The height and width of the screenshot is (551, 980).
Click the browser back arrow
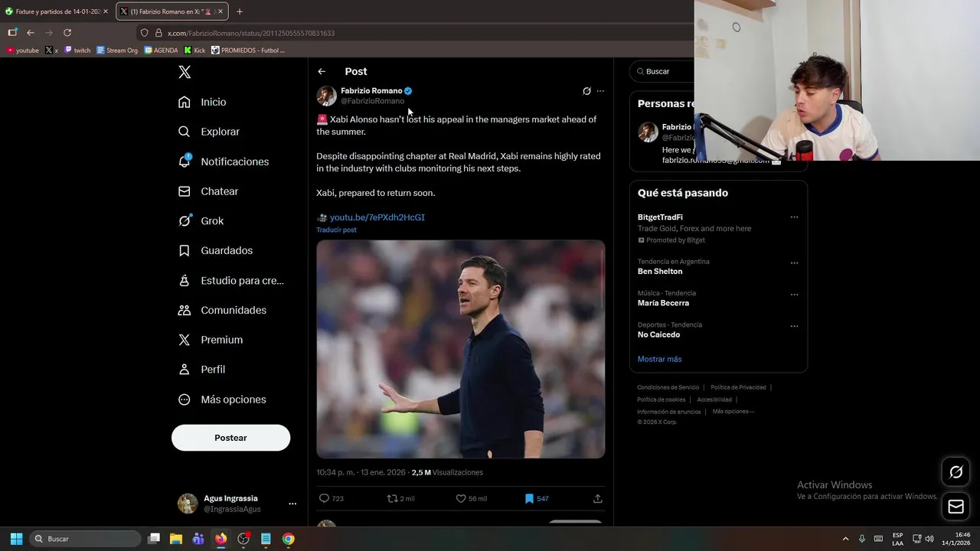point(31,33)
